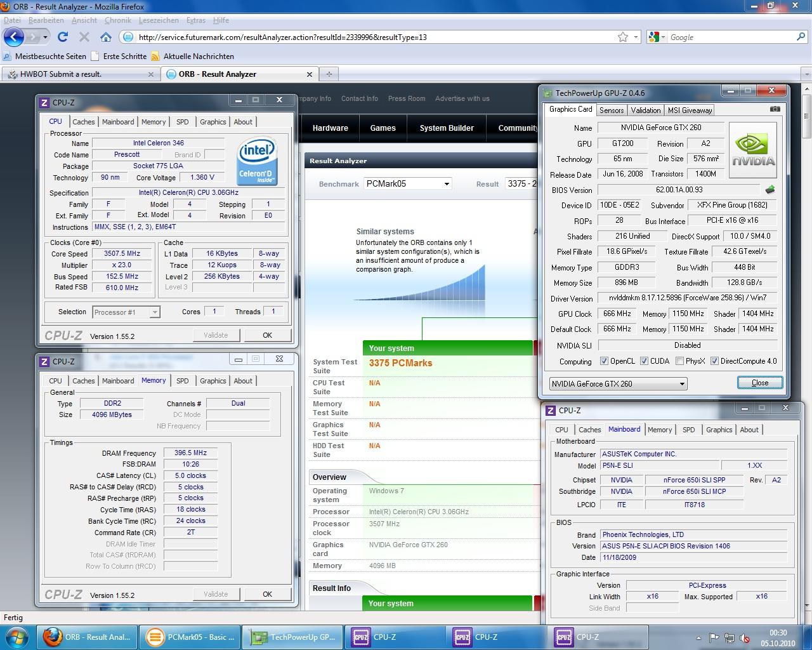Reload the page with refresh icon

click(63, 37)
